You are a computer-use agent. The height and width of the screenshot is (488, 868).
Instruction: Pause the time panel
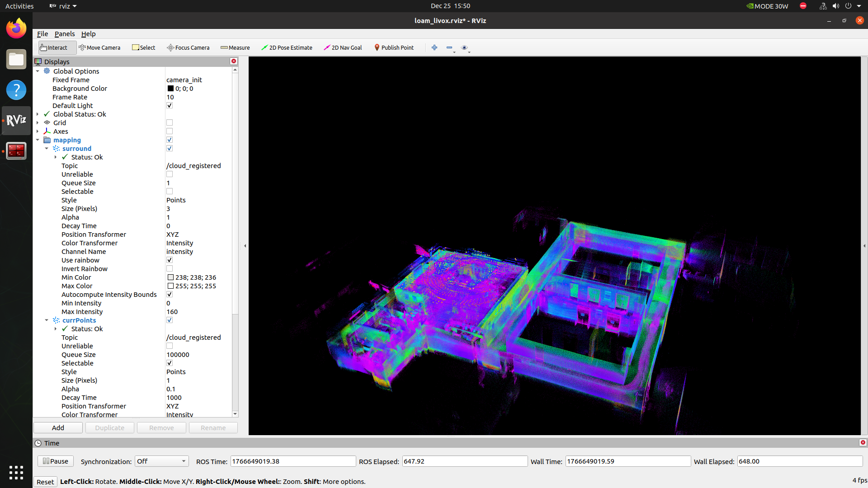[x=56, y=461]
